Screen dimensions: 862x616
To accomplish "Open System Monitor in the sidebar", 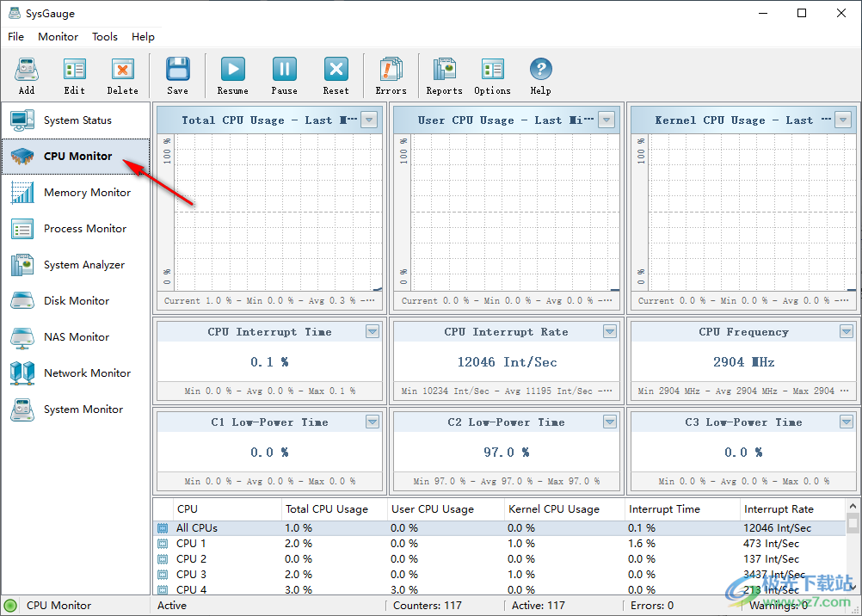I will [76, 410].
